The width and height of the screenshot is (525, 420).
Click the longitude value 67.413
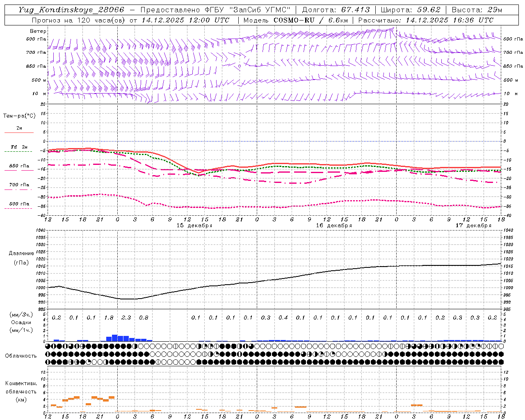pos(355,10)
